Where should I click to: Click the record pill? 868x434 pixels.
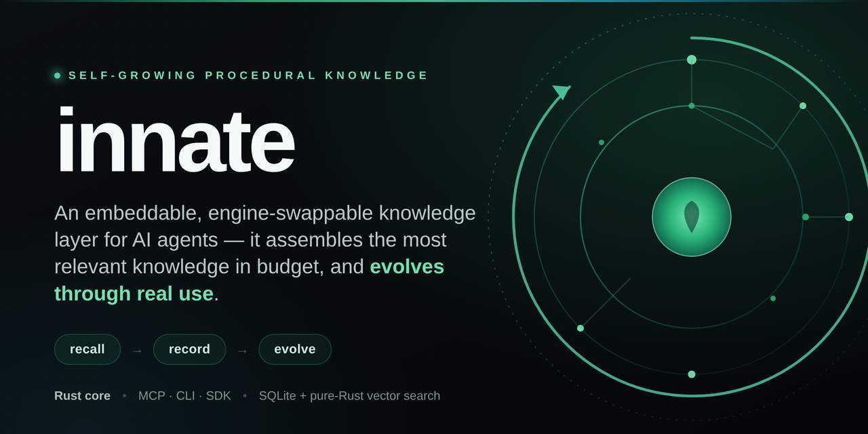click(x=189, y=349)
